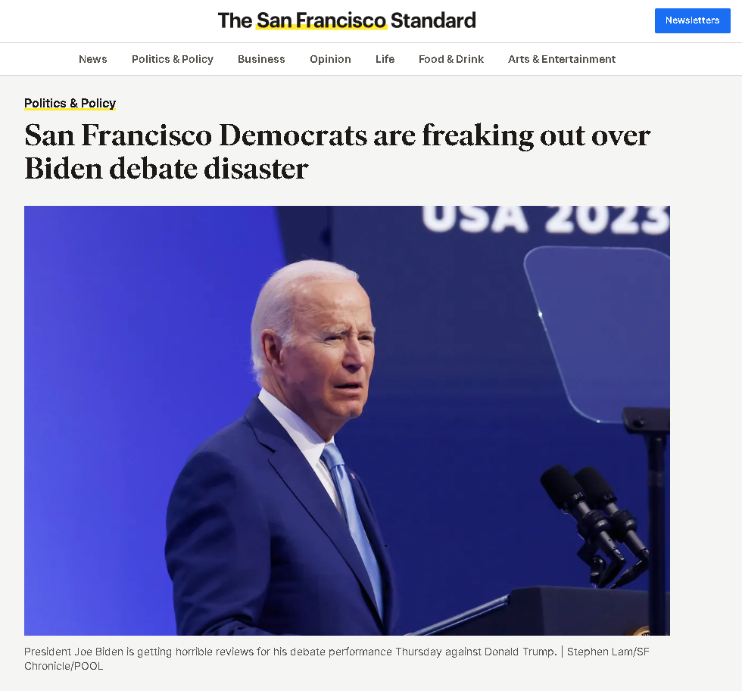742x700 pixels.
Task: Click the photo caption about debate performance
Action: click(x=290, y=652)
